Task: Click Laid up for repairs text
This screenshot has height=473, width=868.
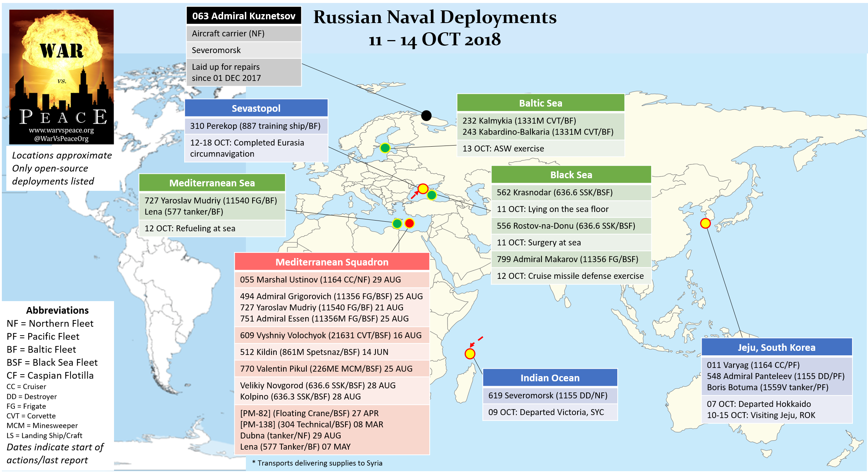Action: tap(244, 72)
